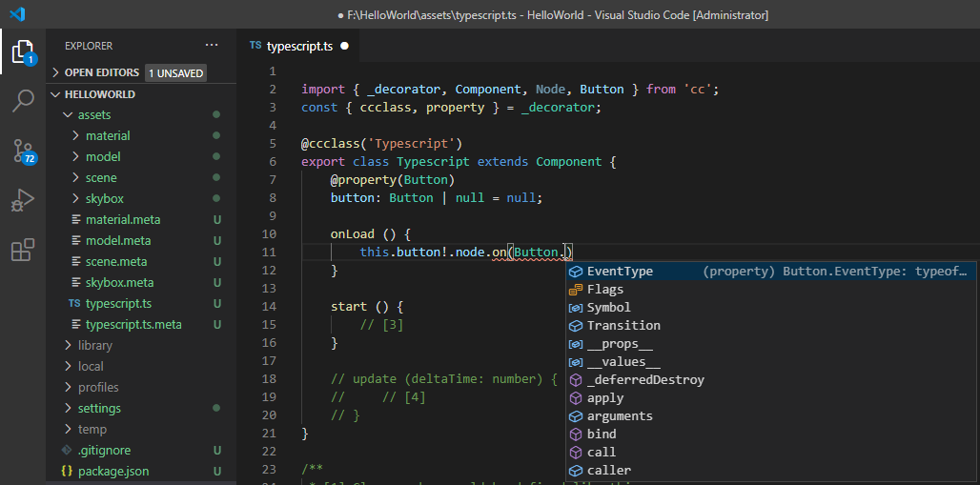Choose caller suggestion
This screenshot has width=980, height=485.
772,471
